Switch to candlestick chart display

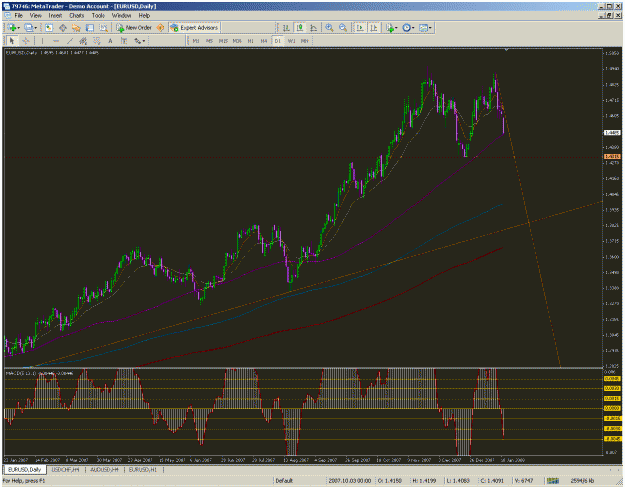pyautogui.click(x=300, y=28)
